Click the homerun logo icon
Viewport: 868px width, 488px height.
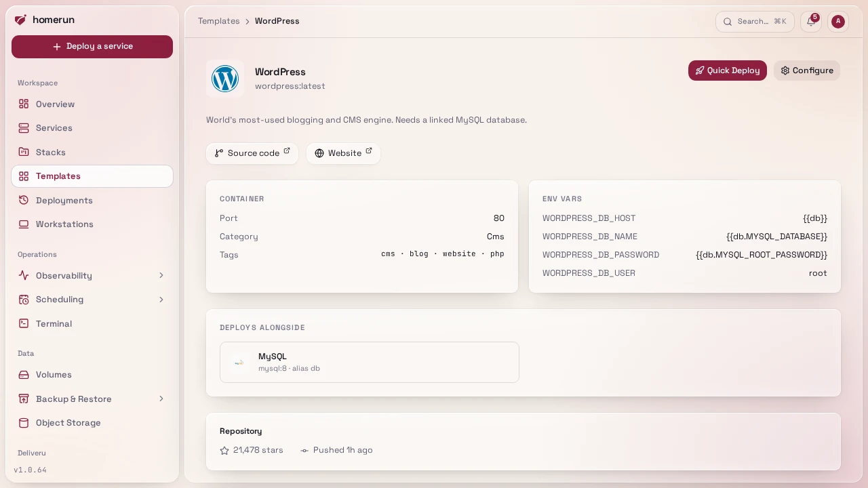(x=20, y=20)
